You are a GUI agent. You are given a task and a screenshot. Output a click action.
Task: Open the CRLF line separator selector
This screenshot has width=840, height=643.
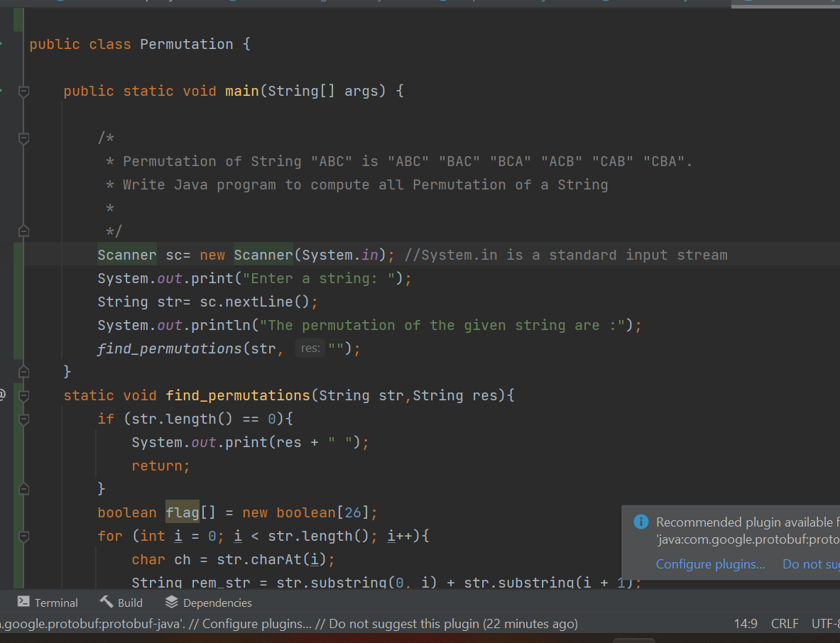(785, 623)
